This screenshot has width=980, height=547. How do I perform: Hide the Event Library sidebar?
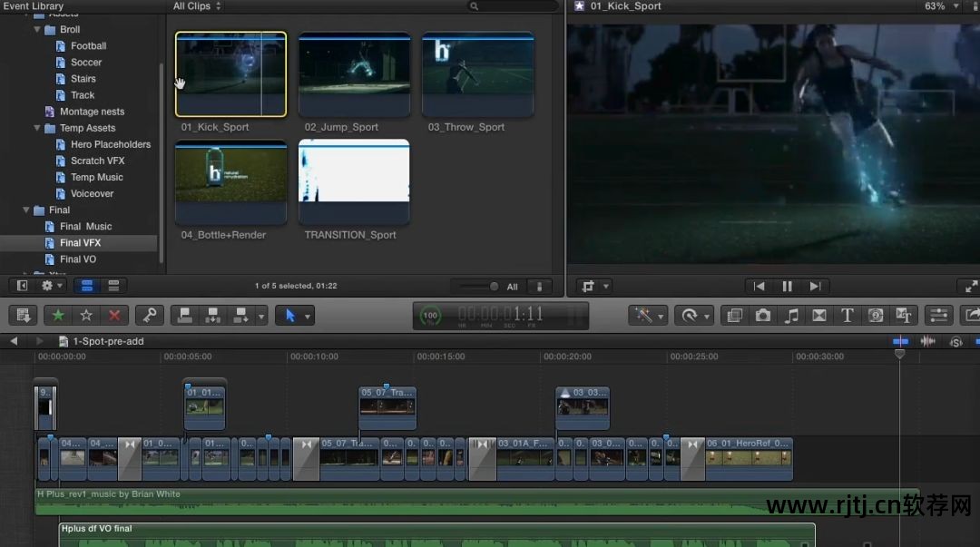pyautogui.click(x=22, y=286)
